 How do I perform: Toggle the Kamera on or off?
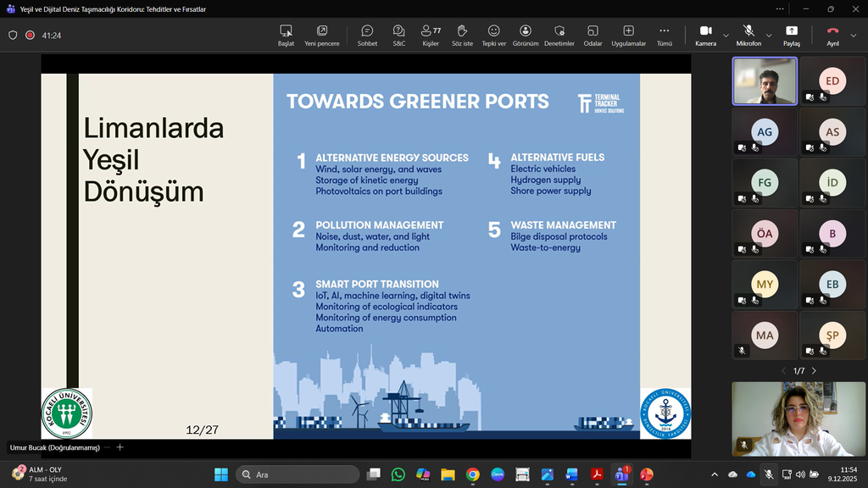tap(705, 35)
